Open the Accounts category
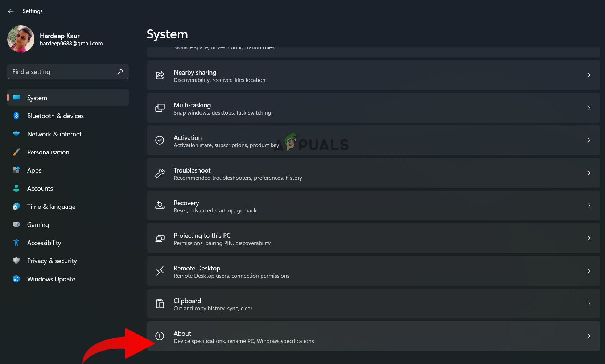The image size is (605, 364). click(x=40, y=189)
